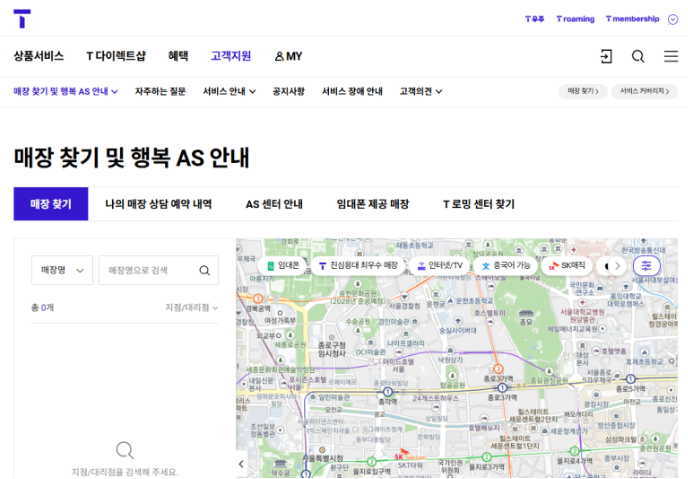Open the T roaming link

(575, 19)
